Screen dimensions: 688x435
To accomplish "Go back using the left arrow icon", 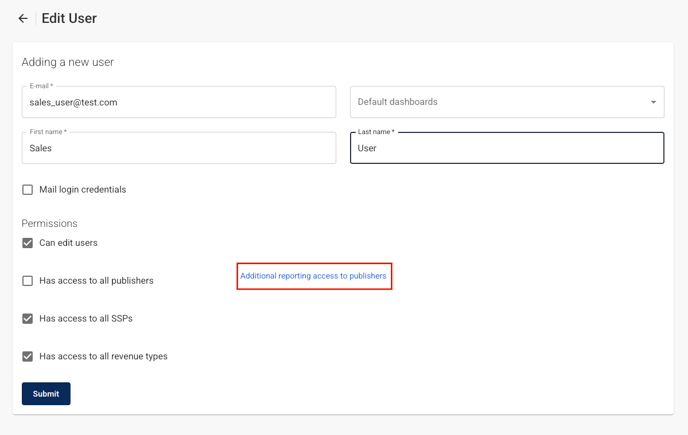I will (x=23, y=18).
